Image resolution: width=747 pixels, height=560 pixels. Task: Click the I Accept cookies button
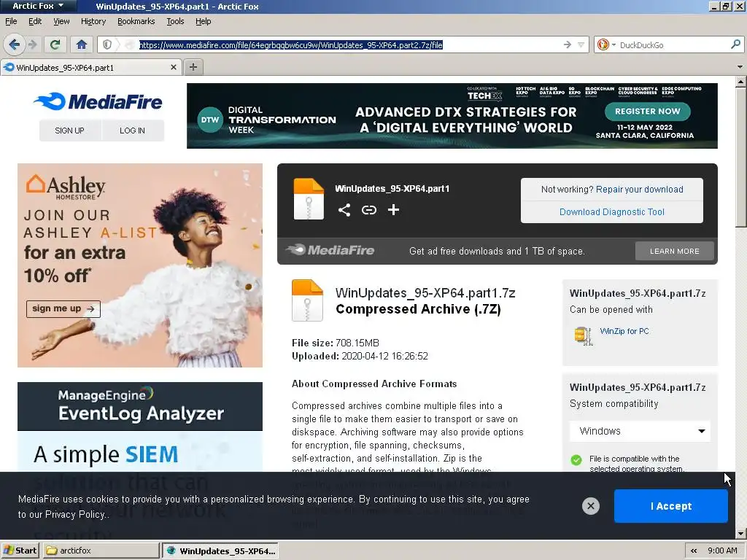tap(671, 506)
